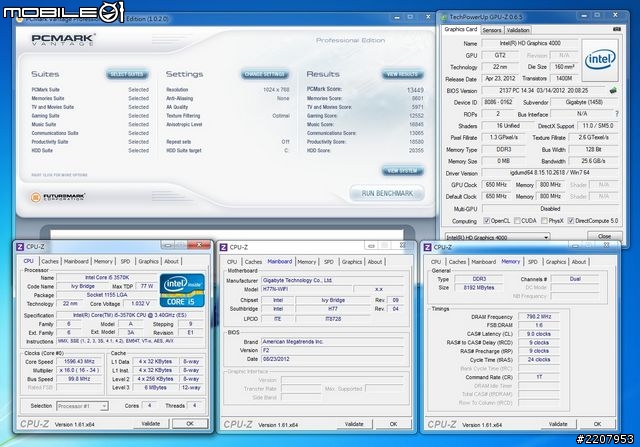
Task: Open SPD tab in left CPU-Z window
Action: tap(125, 261)
